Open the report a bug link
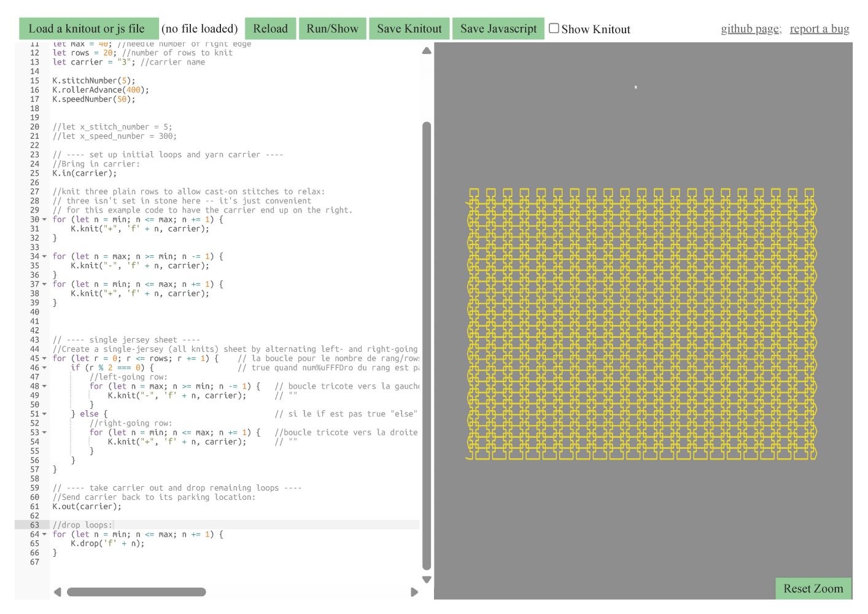Image resolution: width=868 pixels, height=614 pixels. point(820,29)
